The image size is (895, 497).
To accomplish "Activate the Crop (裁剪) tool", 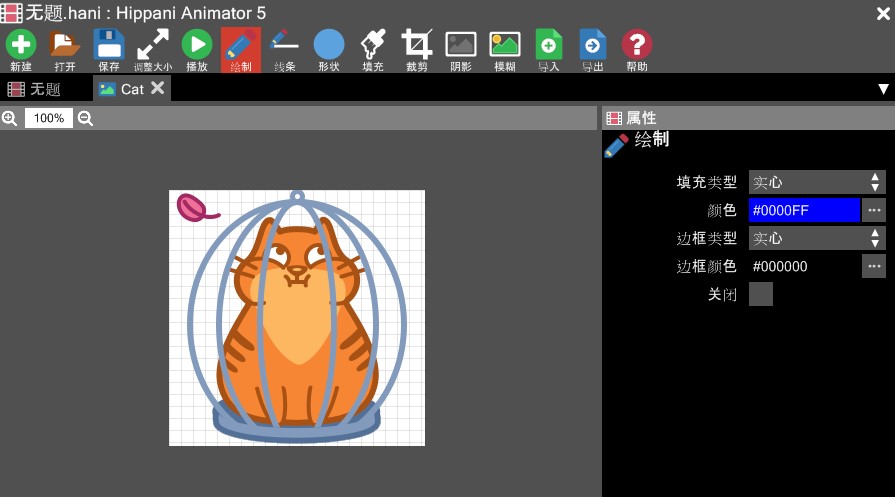I will point(417,49).
